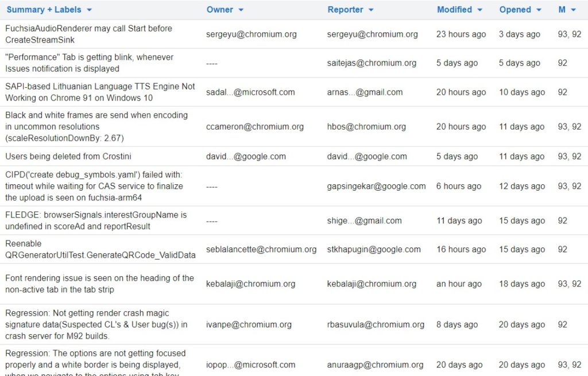588x376 pixels.
Task: Open the Reenable QRGeneratorUtilTest issue
Action: 100,249
